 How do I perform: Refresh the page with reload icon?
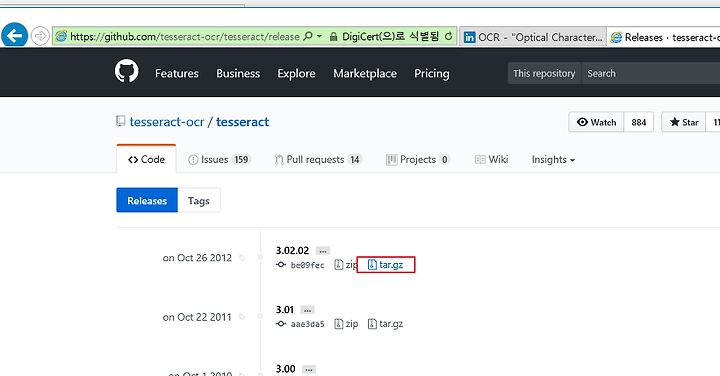449,36
